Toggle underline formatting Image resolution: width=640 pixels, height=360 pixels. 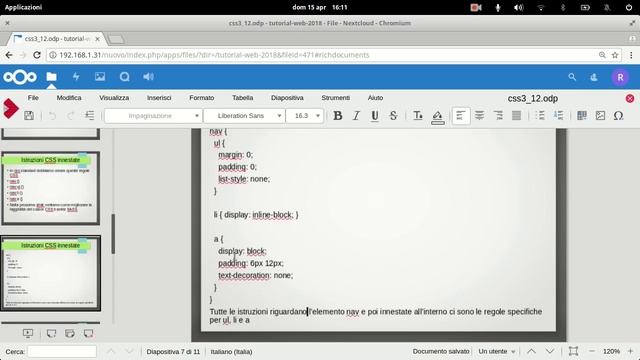click(374, 116)
